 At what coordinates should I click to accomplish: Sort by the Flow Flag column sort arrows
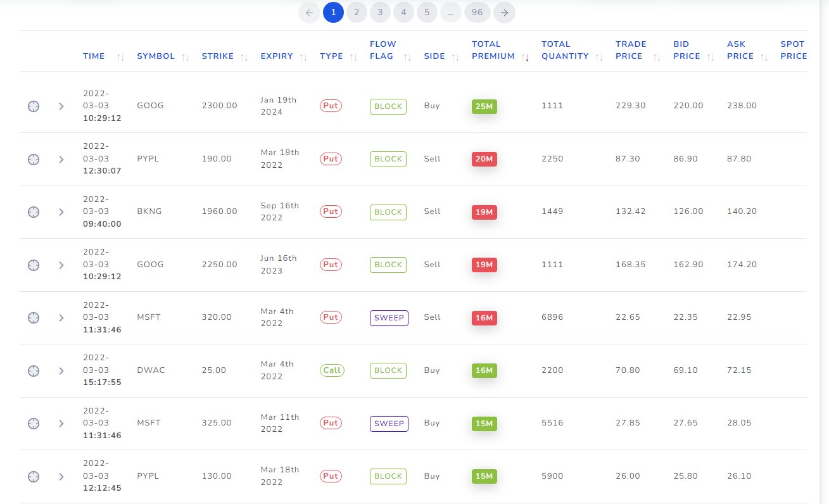coord(408,57)
